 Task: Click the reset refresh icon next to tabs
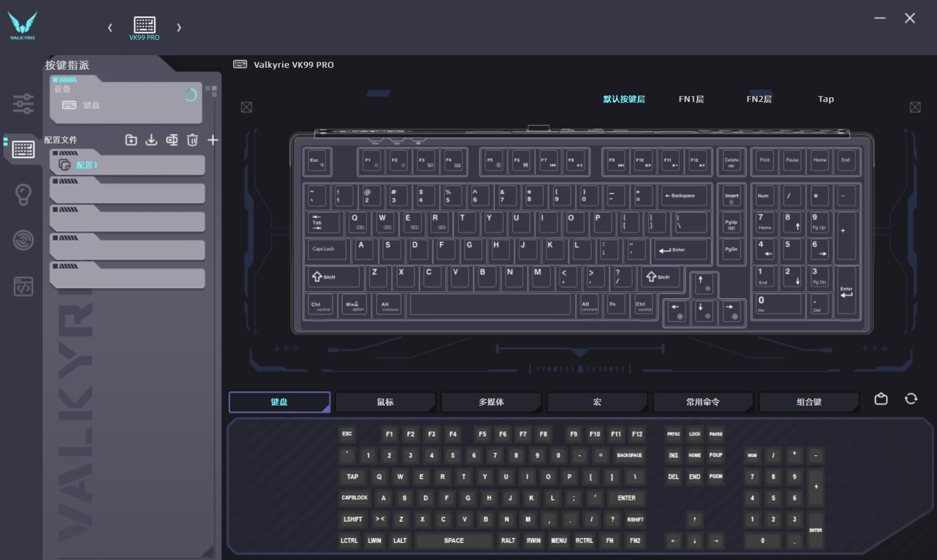(x=911, y=399)
